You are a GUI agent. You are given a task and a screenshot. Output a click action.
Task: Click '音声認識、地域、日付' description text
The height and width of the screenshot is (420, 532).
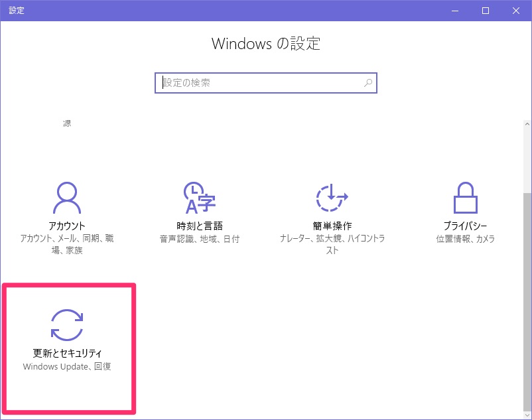200,239
